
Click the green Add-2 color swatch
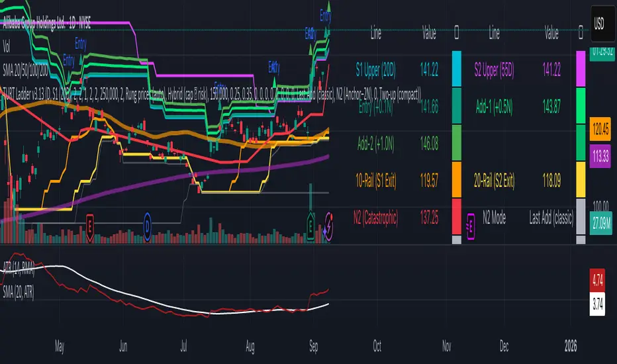pyautogui.click(x=456, y=142)
